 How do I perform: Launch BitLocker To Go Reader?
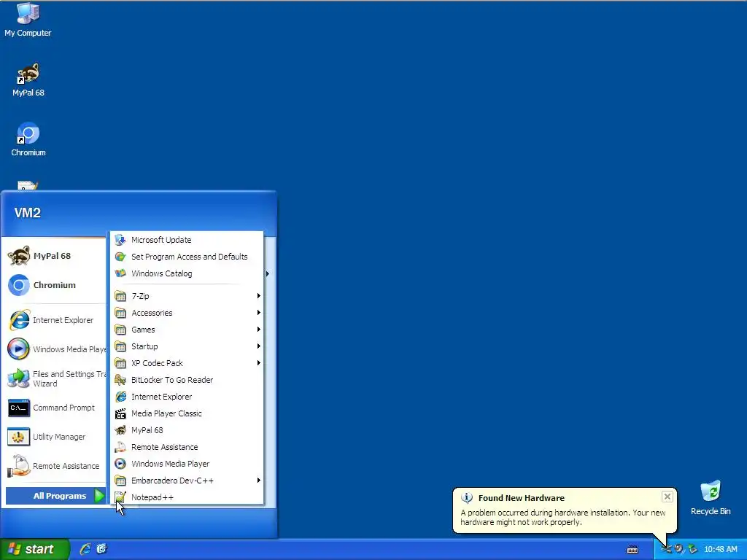[187, 380]
